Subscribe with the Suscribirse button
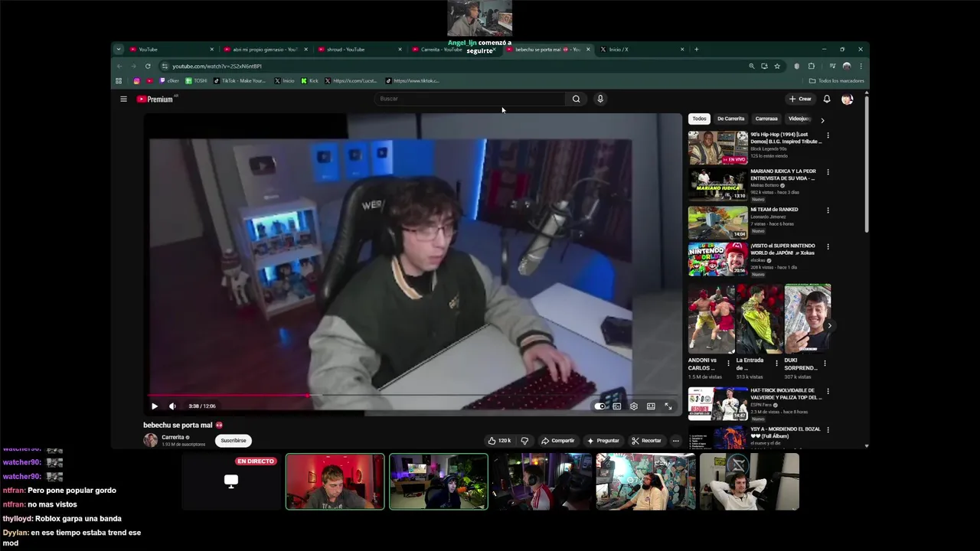 pyautogui.click(x=234, y=441)
